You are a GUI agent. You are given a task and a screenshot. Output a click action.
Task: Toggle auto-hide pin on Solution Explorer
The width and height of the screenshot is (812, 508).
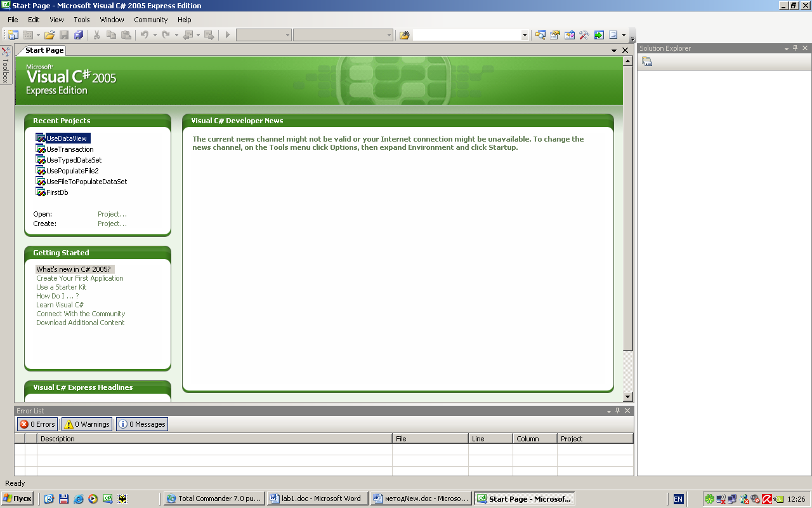click(x=796, y=48)
